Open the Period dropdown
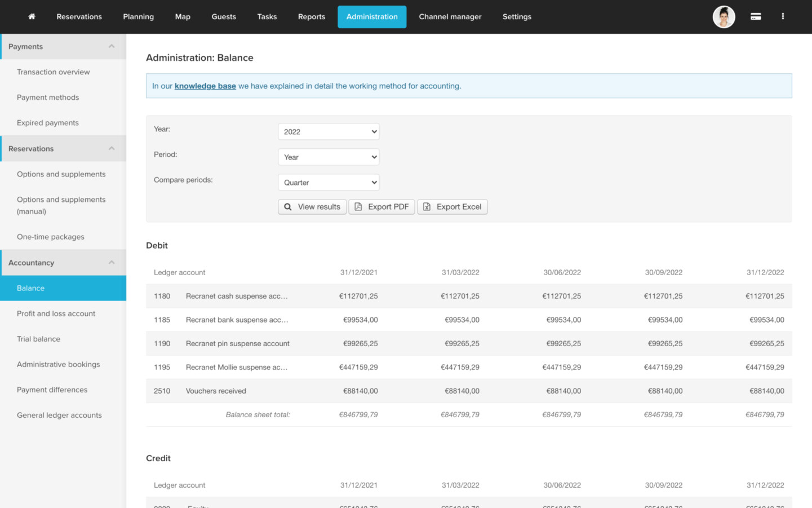The image size is (812, 508). tap(329, 157)
